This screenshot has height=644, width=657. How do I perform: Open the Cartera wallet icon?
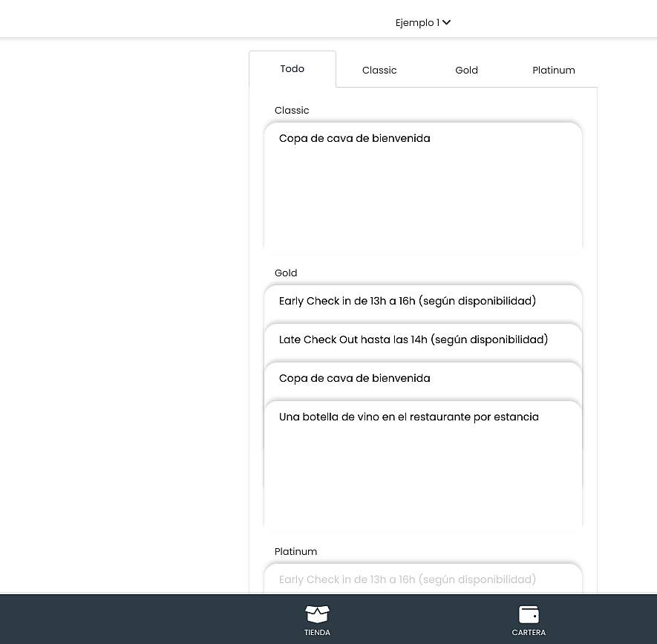529,614
